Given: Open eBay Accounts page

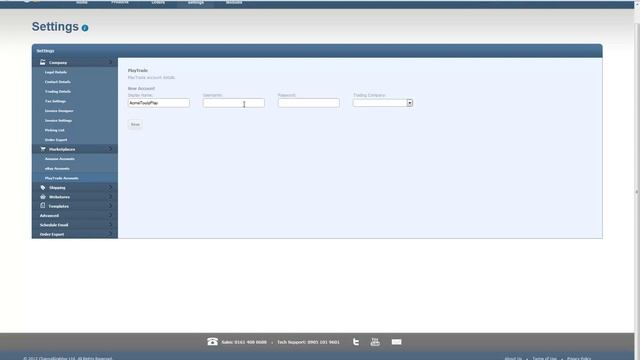Looking at the screenshot, I should pos(57,169).
